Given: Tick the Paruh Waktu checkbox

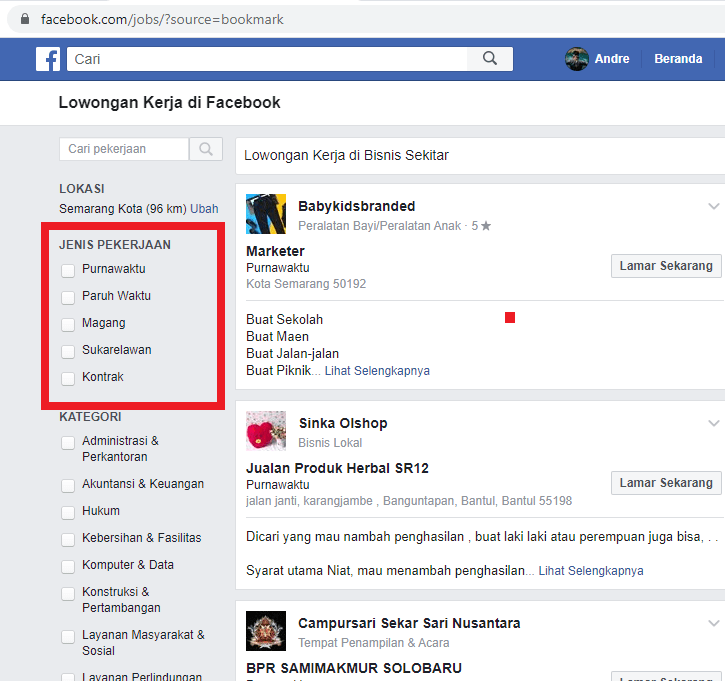Looking at the screenshot, I should 68,297.
